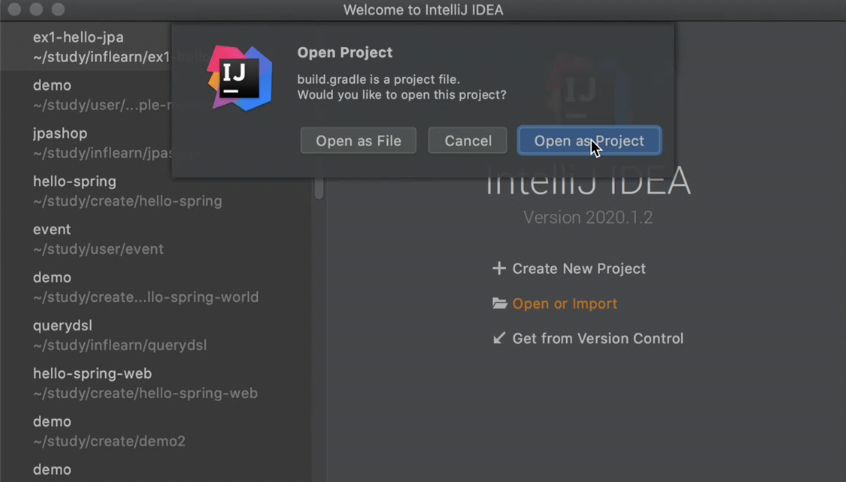Open recent project hello-spring

pyautogui.click(x=155, y=191)
